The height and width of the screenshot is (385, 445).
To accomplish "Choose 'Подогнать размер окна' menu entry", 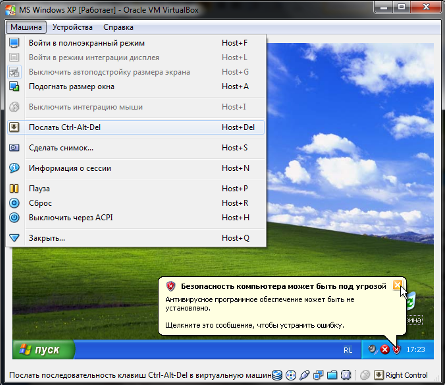I will pyautogui.click(x=136, y=86).
